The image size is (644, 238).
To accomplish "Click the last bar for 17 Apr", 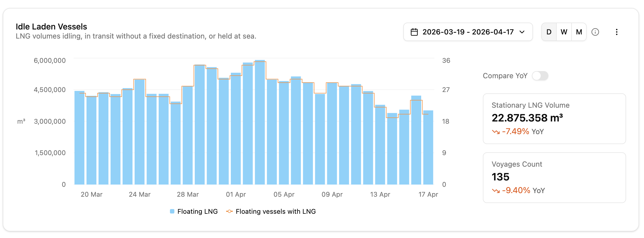I will click(428, 147).
